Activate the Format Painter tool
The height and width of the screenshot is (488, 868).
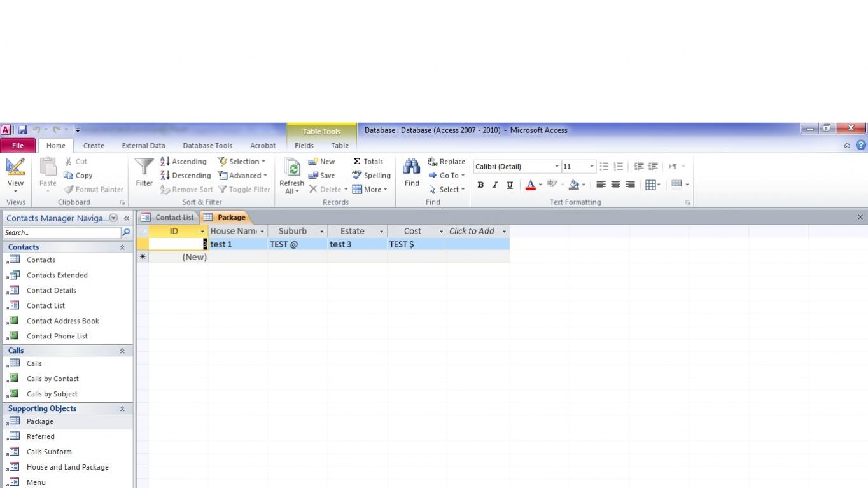tap(93, 190)
